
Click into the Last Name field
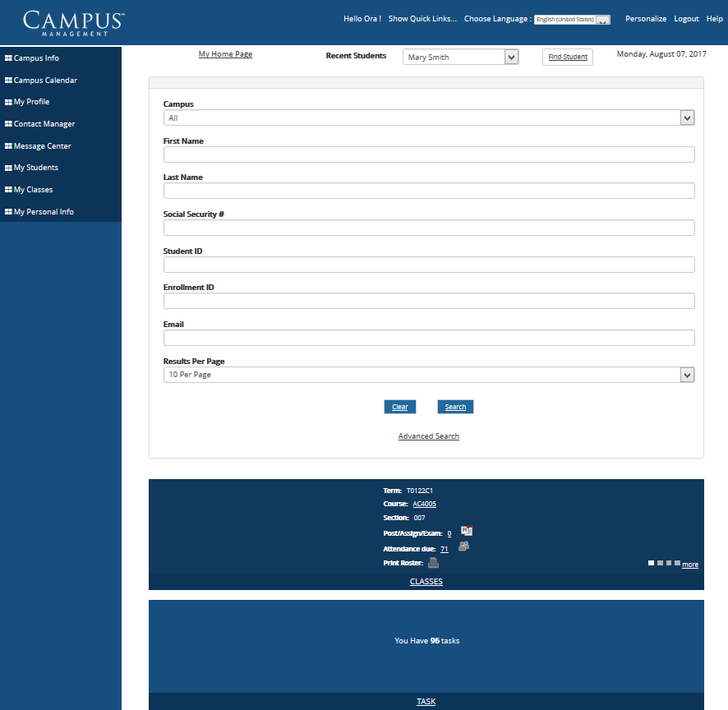429,191
